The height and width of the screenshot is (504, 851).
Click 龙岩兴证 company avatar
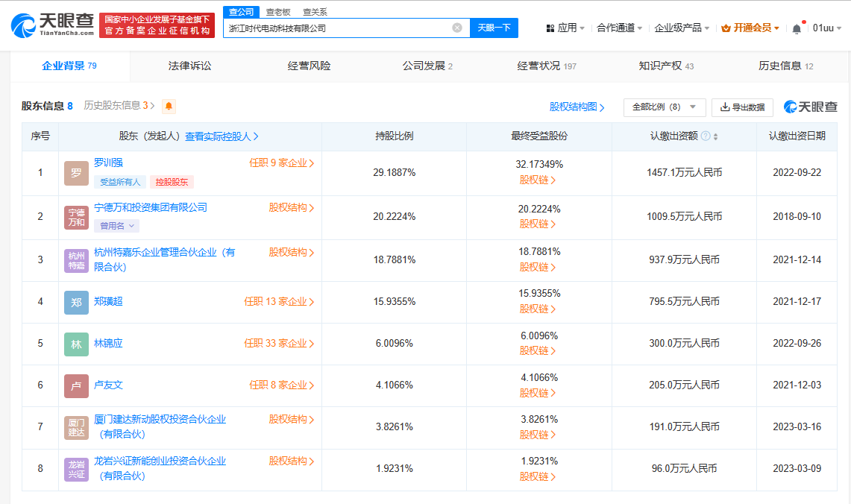click(76, 469)
